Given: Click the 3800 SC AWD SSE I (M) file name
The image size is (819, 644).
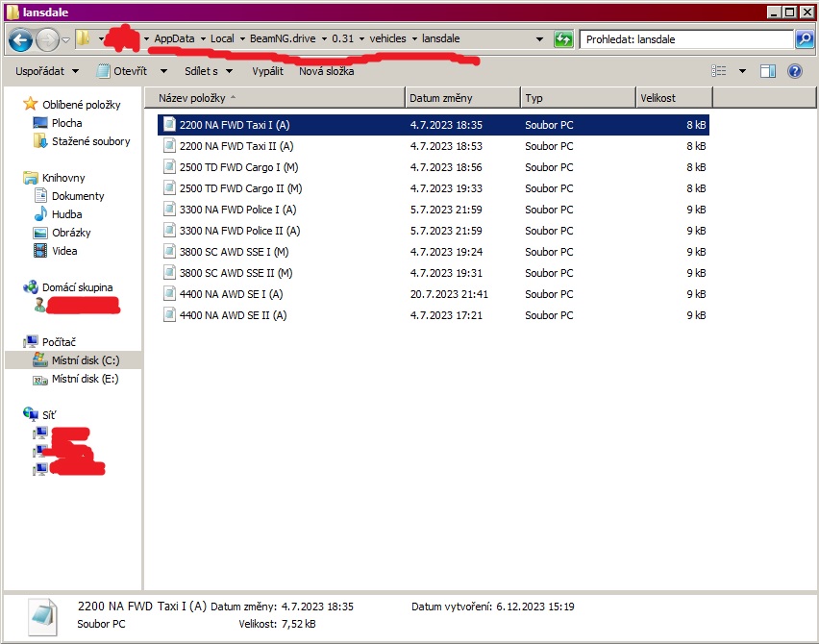Looking at the screenshot, I should coord(234,252).
